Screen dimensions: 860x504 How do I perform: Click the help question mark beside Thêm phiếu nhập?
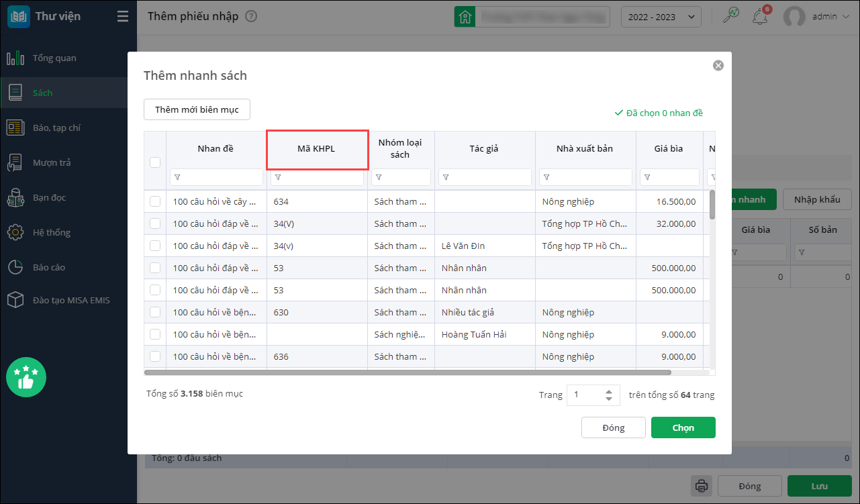[251, 16]
